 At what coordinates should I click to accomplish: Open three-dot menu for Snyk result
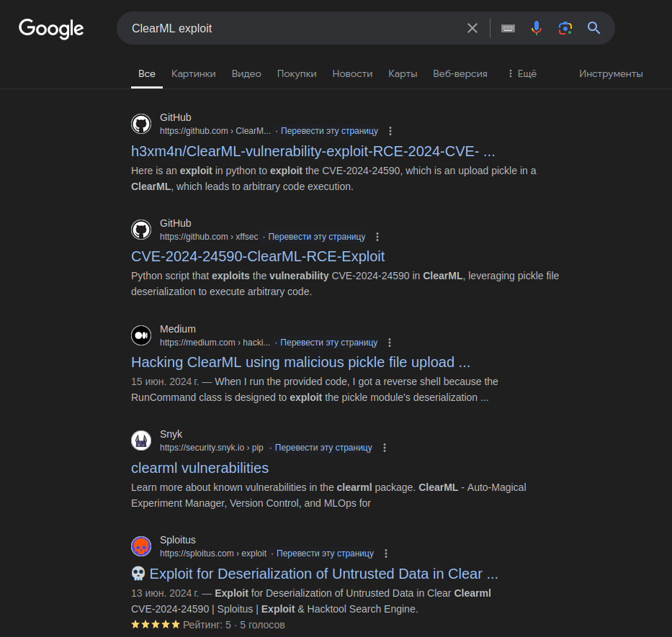pyautogui.click(x=385, y=448)
